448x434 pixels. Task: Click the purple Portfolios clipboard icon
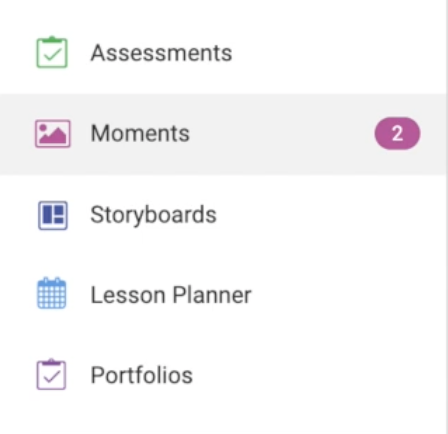pyautogui.click(x=51, y=374)
